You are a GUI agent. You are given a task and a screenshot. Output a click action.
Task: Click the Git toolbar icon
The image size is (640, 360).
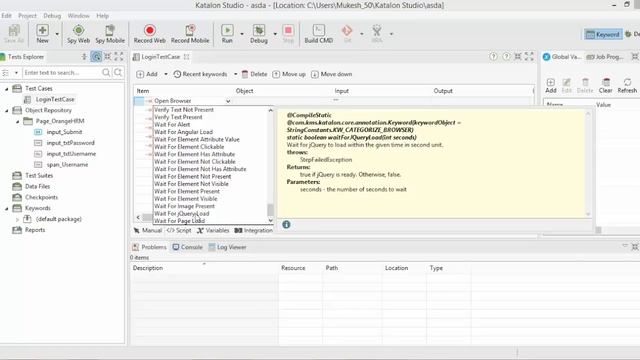[347, 34]
